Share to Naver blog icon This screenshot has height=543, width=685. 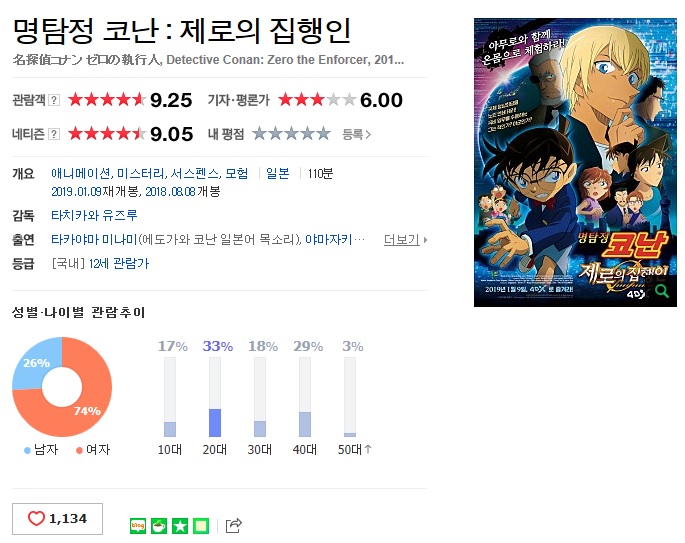pyautogui.click(x=138, y=526)
